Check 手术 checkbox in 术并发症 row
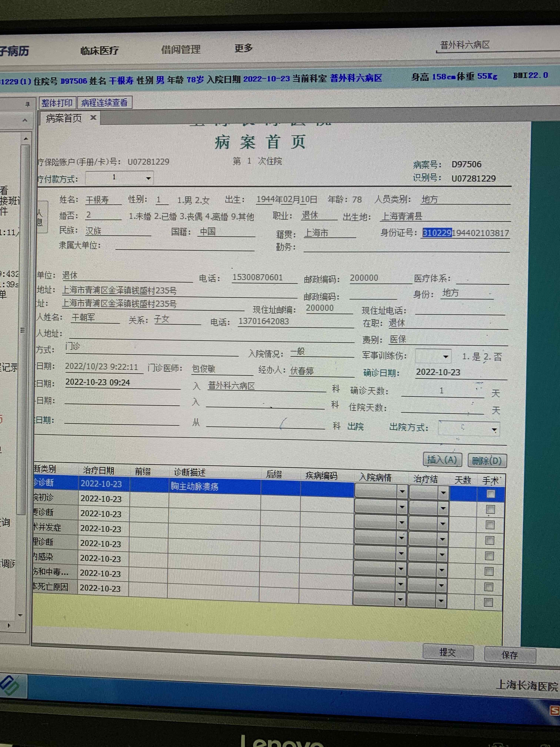Image resolution: width=560 pixels, height=747 pixels. click(489, 541)
